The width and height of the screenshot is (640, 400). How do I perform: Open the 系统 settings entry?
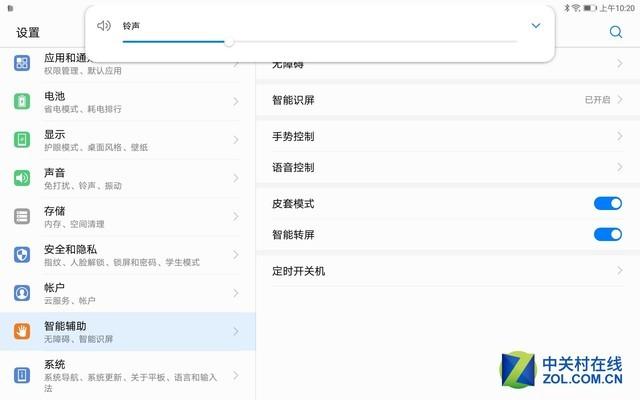tap(127, 376)
